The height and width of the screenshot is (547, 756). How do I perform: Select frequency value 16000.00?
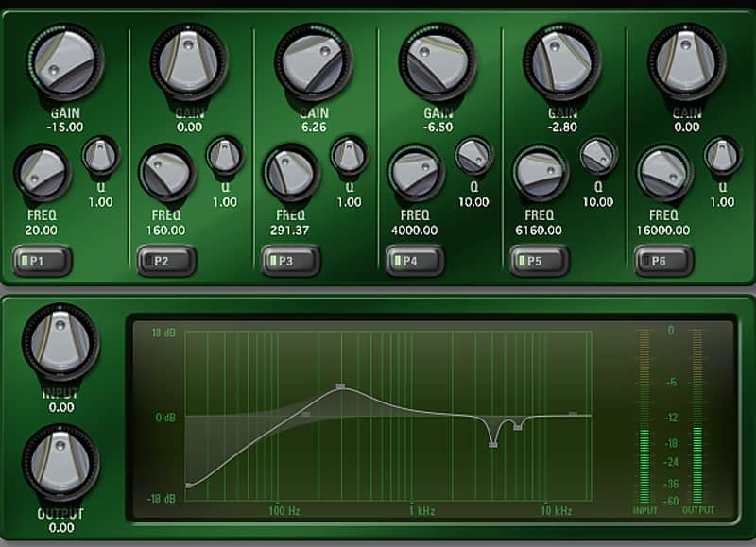pos(663,231)
